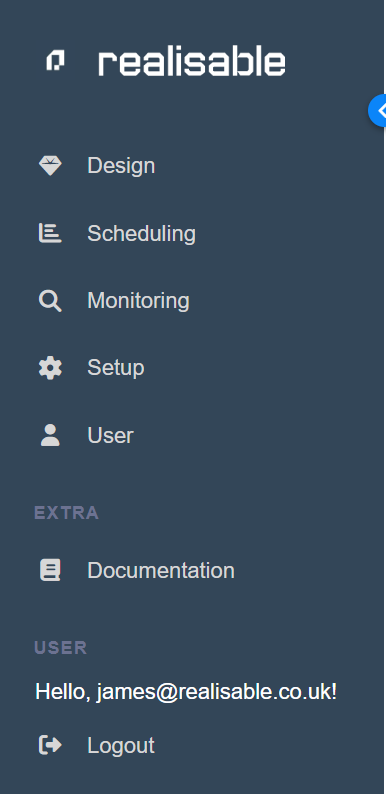Click the logout arrow icon

pos(50,745)
